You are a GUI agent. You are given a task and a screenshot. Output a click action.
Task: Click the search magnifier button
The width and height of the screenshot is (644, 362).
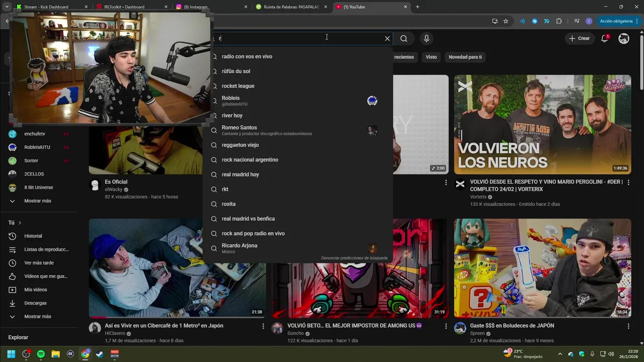[x=404, y=39]
